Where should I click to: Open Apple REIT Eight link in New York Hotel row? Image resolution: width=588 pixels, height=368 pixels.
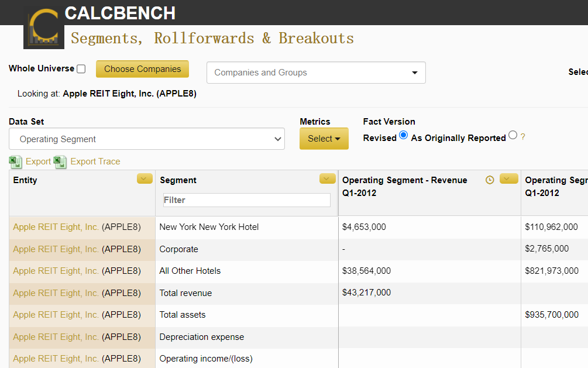tap(56, 227)
